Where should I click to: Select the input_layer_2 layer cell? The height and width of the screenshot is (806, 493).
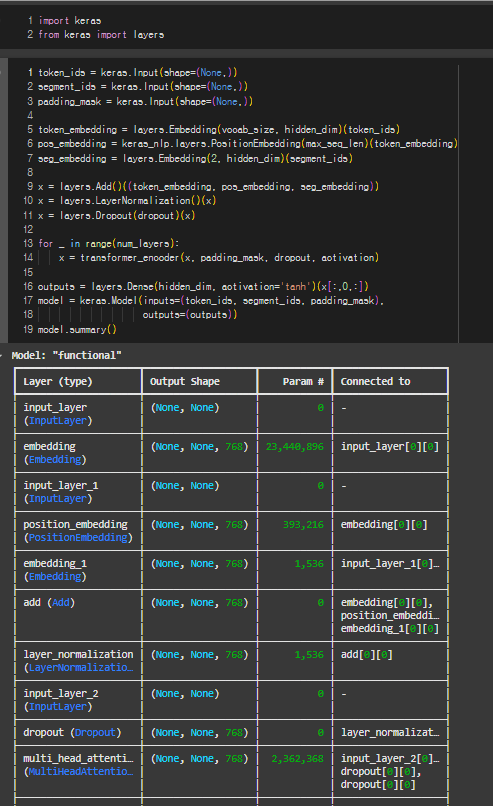pyautogui.click(x=79, y=700)
